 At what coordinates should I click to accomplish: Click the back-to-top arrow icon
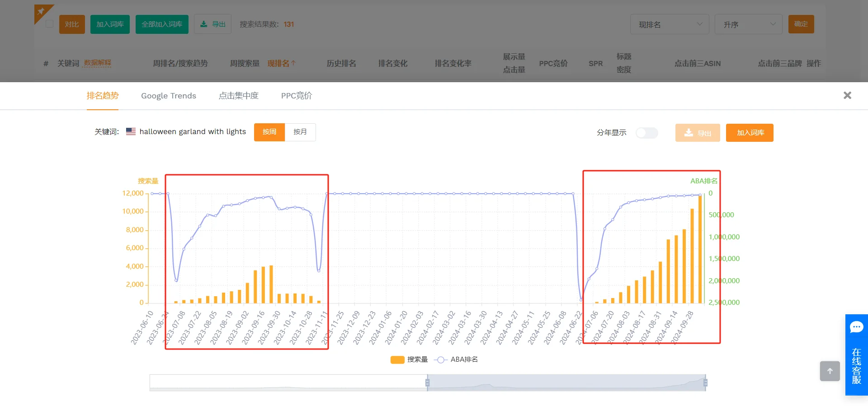[830, 371]
